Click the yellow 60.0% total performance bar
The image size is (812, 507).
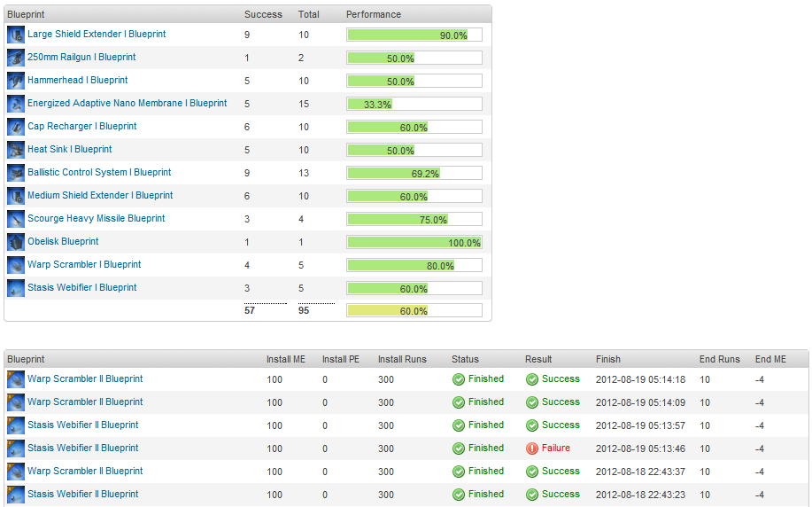click(x=414, y=311)
